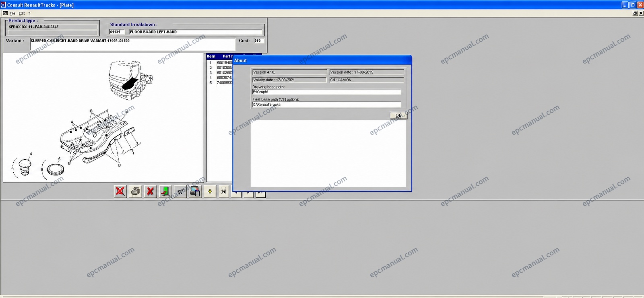The height and width of the screenshot is (298, 644).
Task: Click the FLOOR BOARD LEFT-HAND description field
Action: pyautogui.click(x=196, y=32)
